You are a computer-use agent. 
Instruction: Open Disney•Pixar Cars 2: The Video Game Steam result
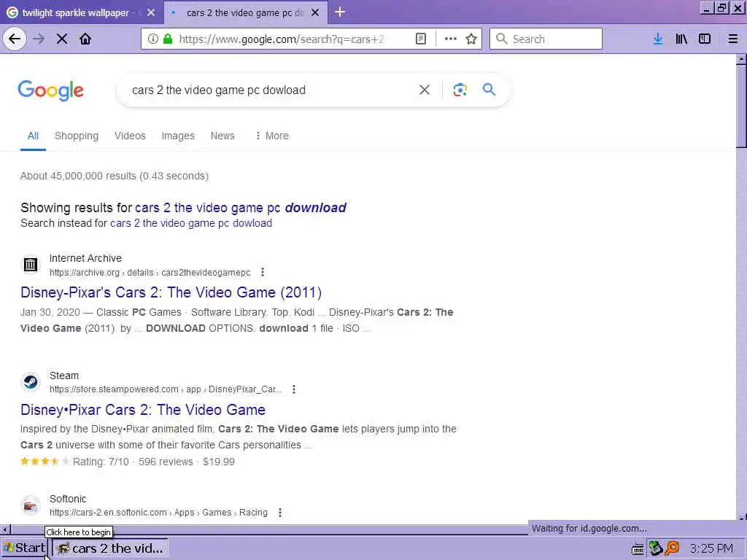pyautogui.click(x=143, y=410)
